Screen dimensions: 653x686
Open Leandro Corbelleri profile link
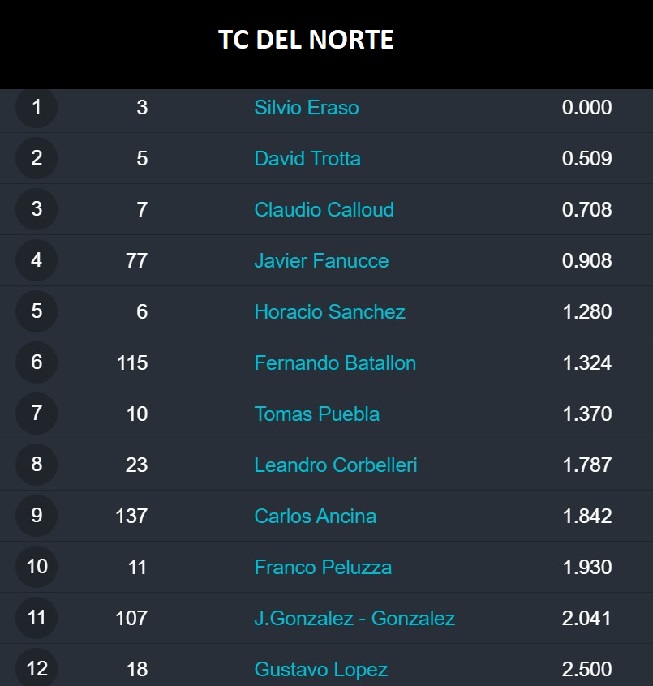[x=335, y=465]
